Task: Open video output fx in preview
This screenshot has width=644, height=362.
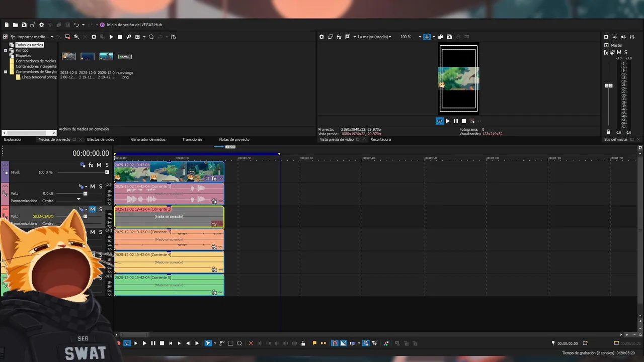Action: coord(339,37)
